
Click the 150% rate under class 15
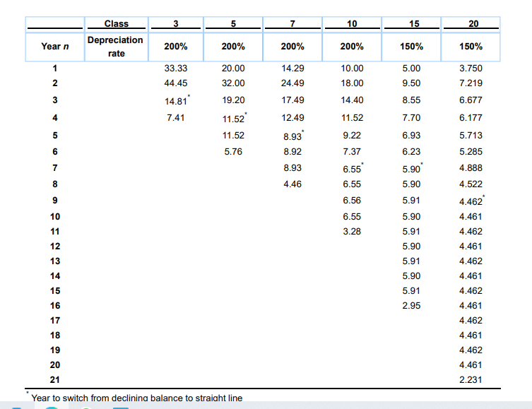[x=411, y=47]
